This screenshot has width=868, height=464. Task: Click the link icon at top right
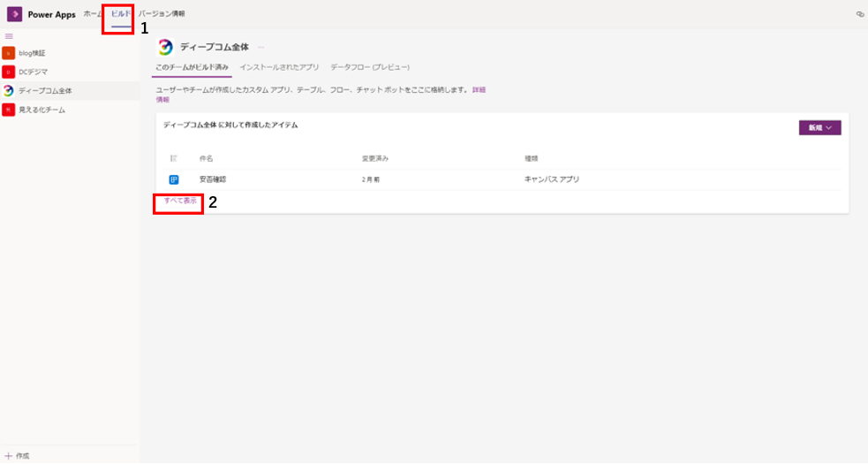point(859,14)
